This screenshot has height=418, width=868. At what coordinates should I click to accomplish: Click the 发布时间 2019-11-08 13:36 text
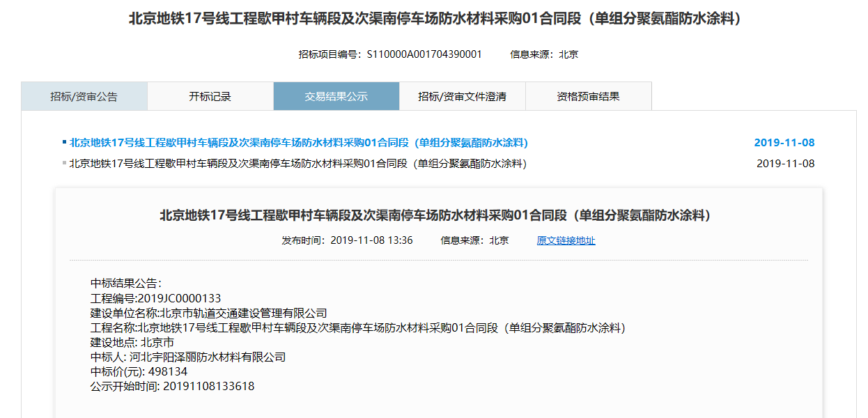point(347,240)
